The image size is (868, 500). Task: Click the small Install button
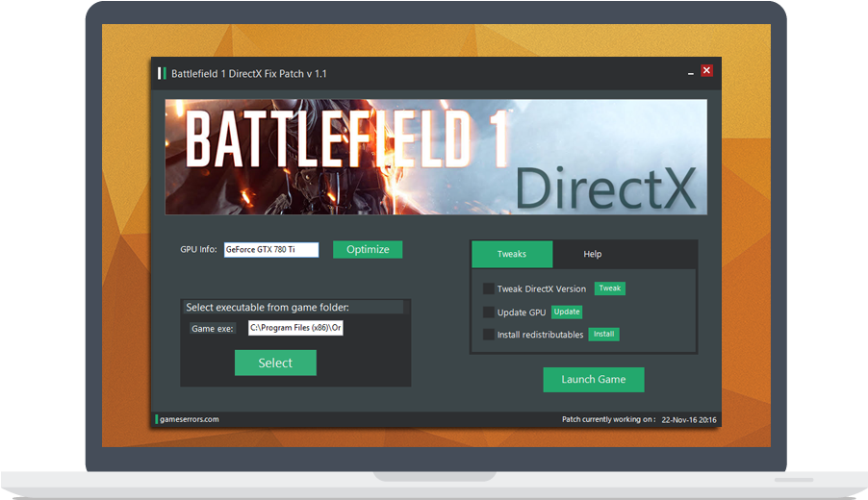603,335
